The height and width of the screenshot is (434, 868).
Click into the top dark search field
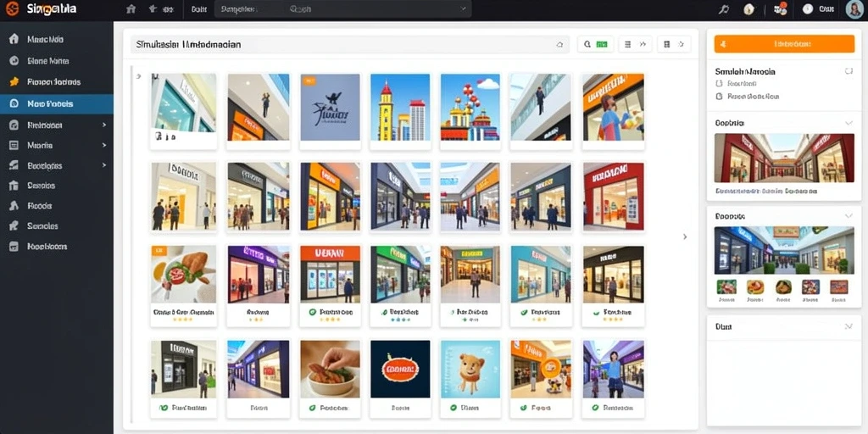point(342,8)
